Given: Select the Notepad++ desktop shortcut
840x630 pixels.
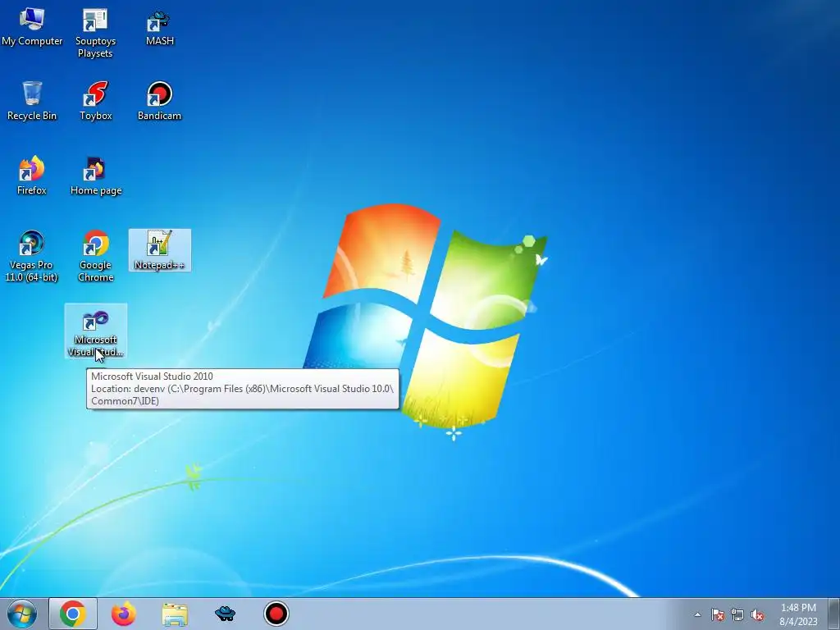Looking at the screenshot, I should coord(160,250).
